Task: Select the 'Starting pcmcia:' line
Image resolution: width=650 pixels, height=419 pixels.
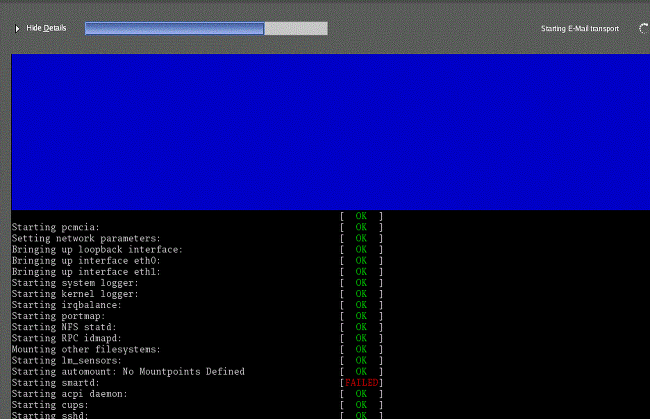Action: pyautogui.click(x=56, y=227)
